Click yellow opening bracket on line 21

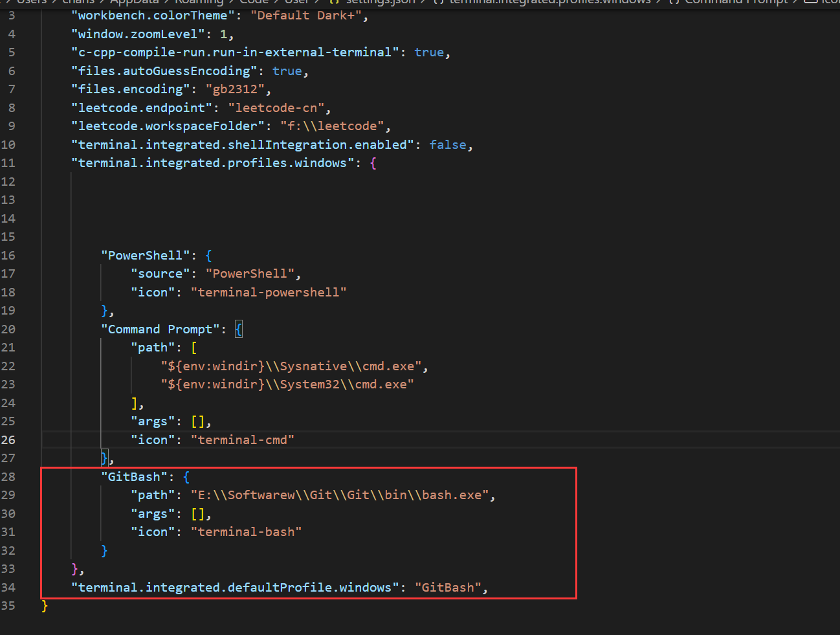[194, 348]
